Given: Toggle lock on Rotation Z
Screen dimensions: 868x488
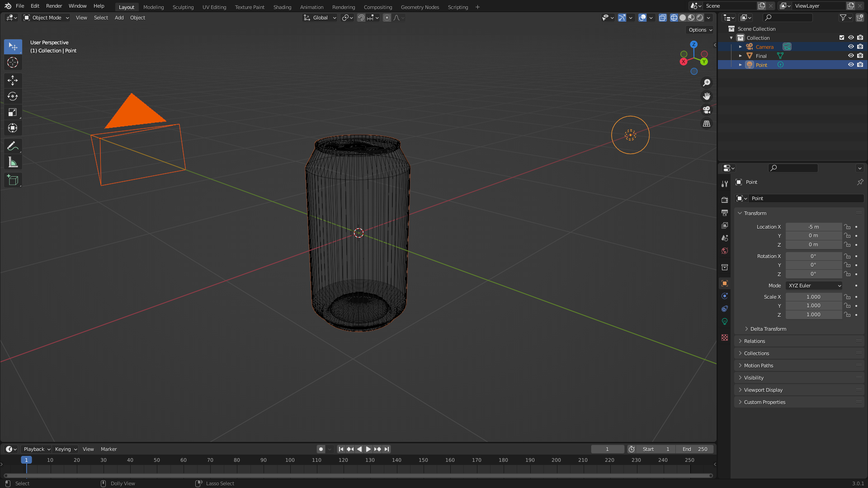Looking at the screenshot, I should tap(848, 274).
